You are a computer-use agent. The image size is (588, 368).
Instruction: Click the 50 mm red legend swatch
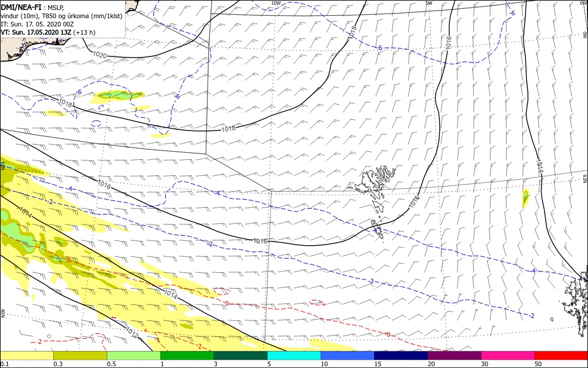click(561, 356)
